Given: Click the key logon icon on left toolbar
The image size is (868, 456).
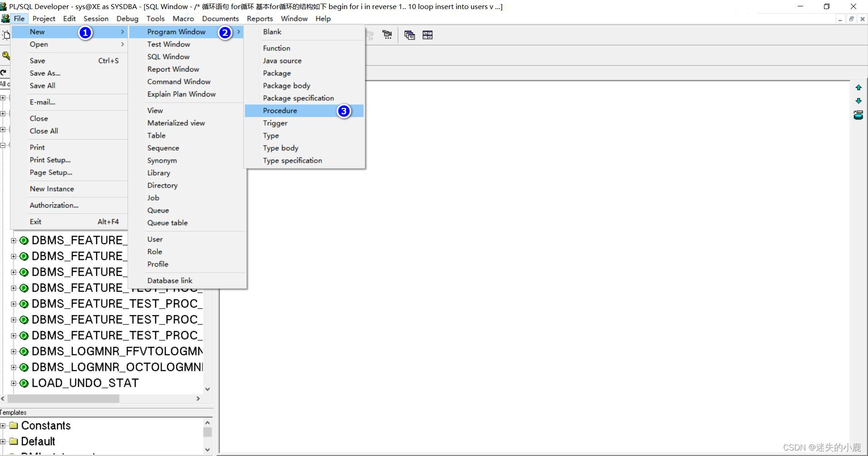Looking at the screenshot, I should coord(6,55).
